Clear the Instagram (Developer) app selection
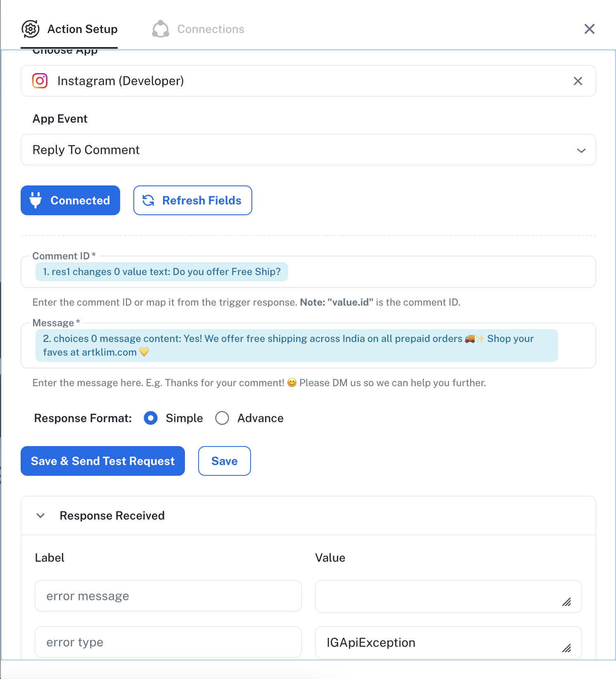 tap(578, 81)
